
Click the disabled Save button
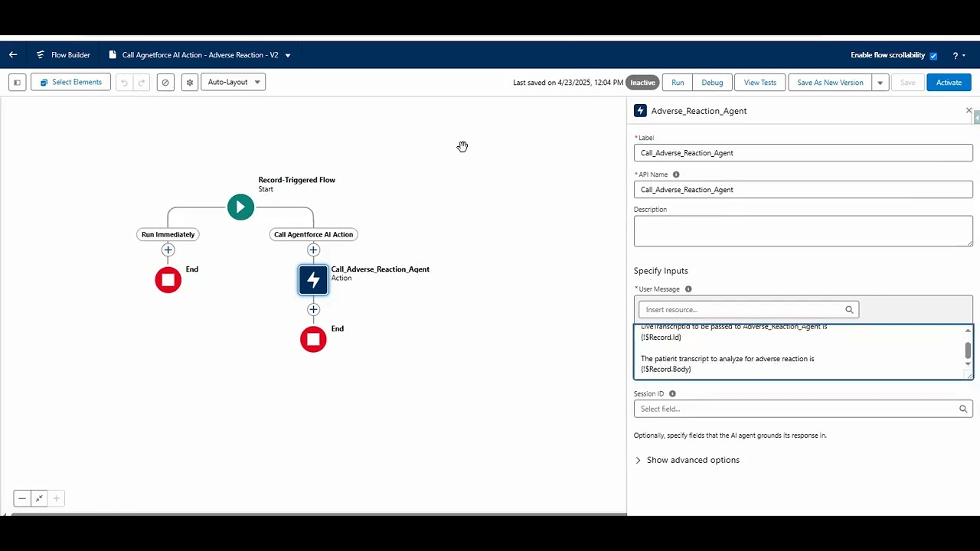pyautogui.click(x=907, y=83)
